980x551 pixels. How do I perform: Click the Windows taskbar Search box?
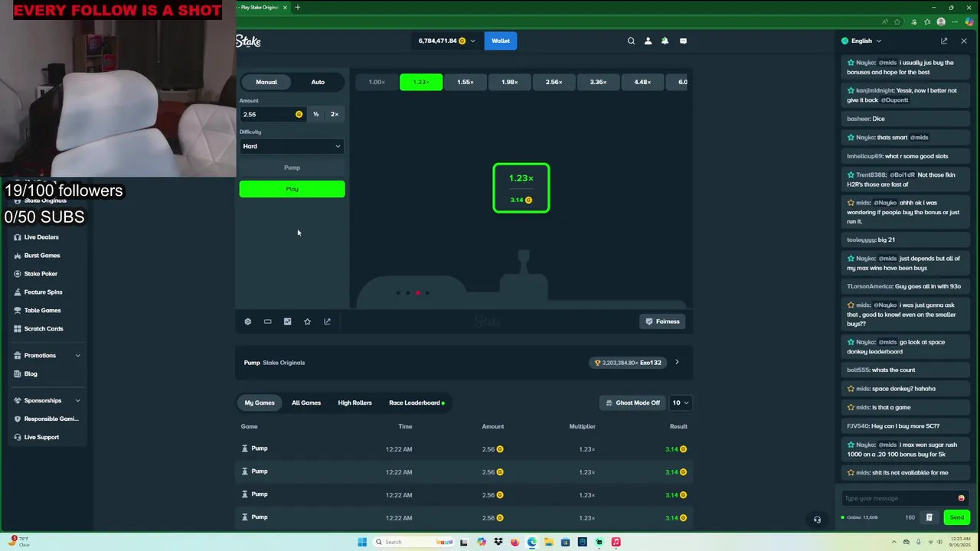(413, 542)
